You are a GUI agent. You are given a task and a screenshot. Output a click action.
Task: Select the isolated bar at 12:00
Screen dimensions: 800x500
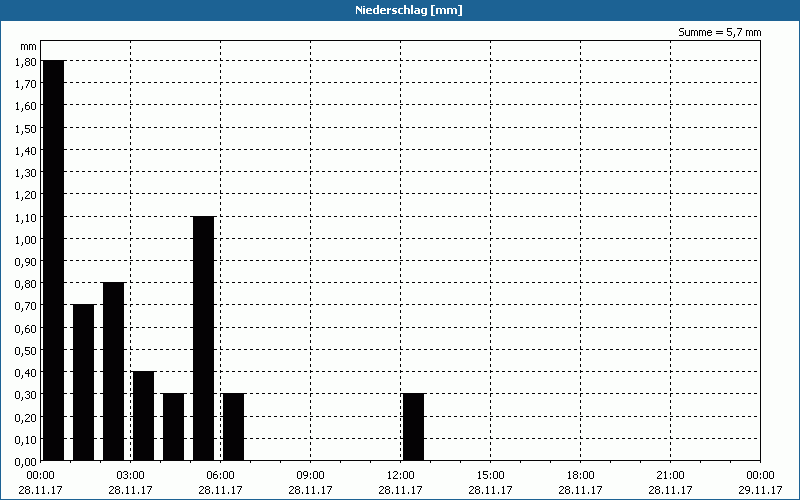click(414, 427)
